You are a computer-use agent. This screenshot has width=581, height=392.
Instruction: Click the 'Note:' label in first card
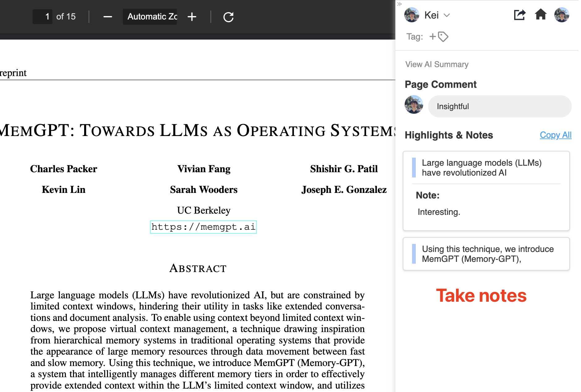coord(428,195)
